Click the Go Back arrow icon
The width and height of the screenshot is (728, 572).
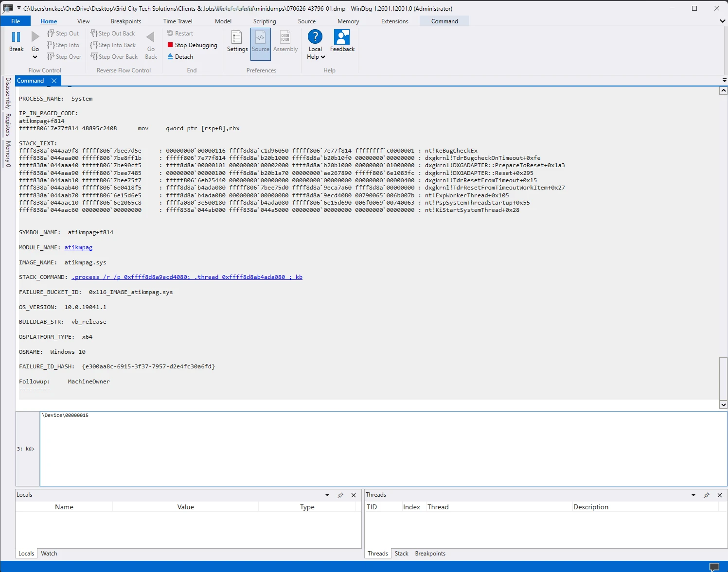pos(151,37)
